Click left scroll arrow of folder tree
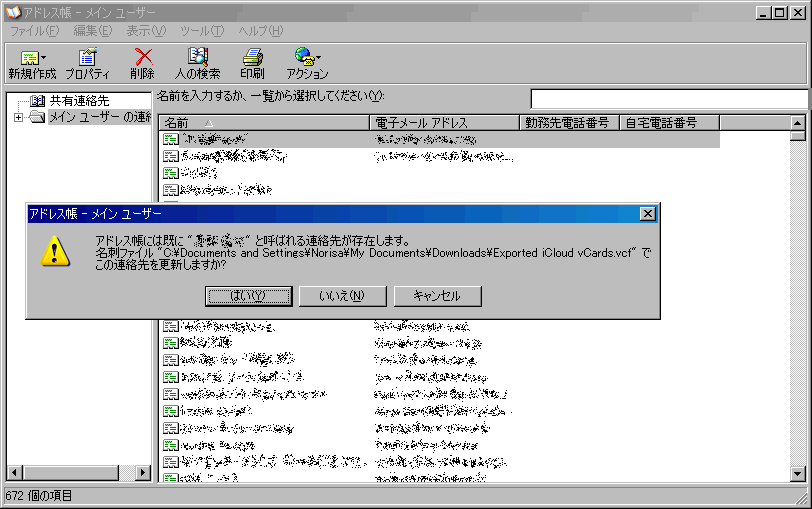 tap(14, 473)
